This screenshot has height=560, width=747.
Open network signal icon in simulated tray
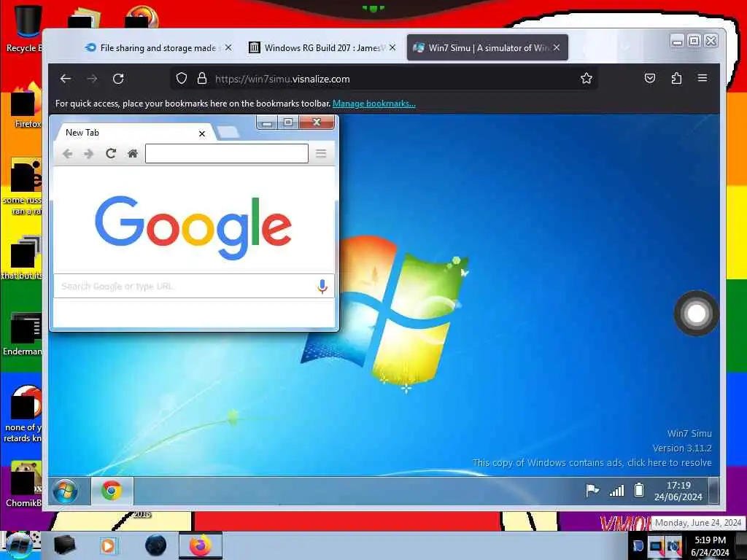tap(616, 490)
